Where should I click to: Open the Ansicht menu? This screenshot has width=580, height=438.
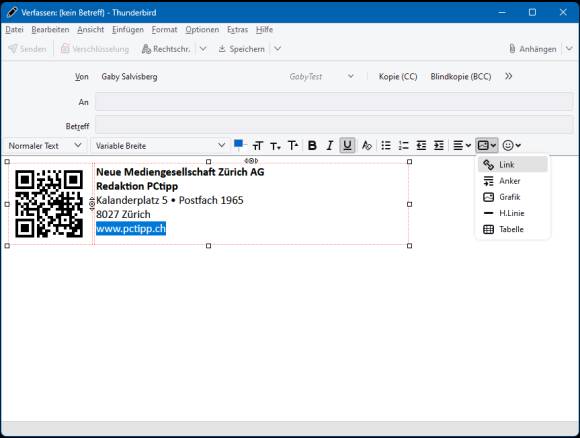91,30
